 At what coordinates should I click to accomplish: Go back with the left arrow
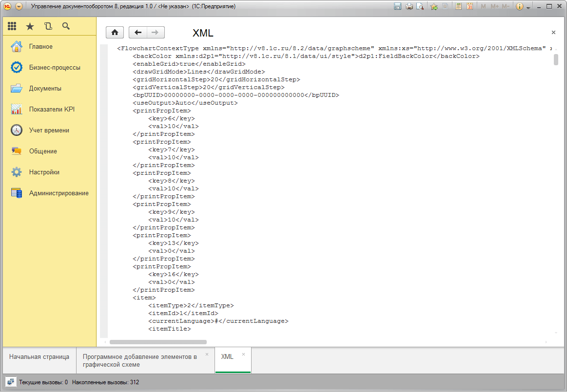tap(138, 33)
